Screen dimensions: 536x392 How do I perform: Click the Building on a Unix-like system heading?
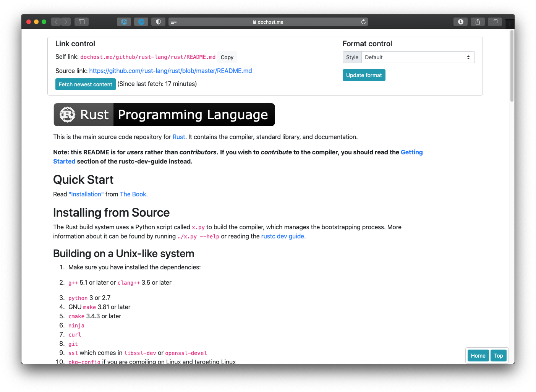click(x=123, y=254)
